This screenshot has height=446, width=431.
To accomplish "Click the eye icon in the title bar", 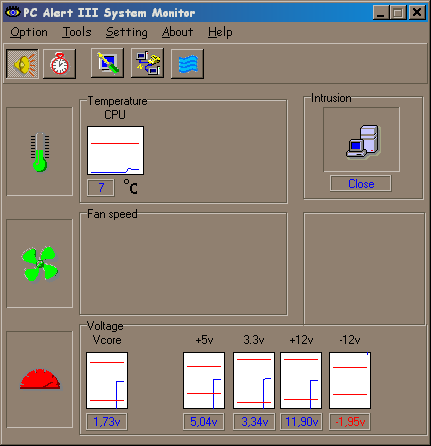I will coord(13,12).
